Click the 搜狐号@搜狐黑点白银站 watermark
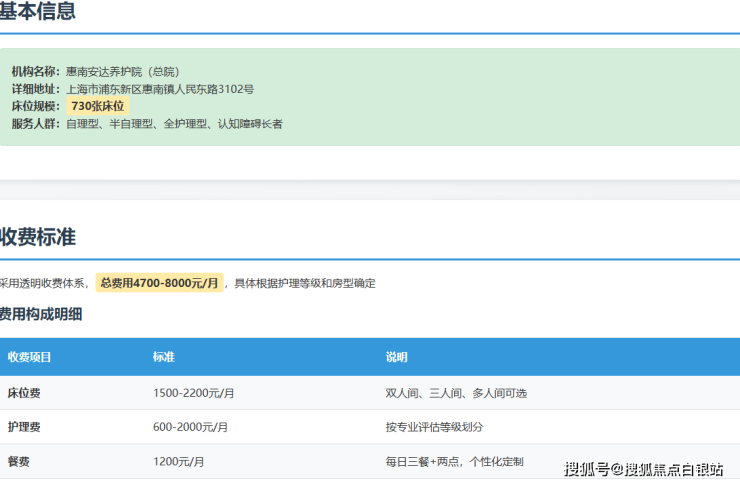The height and width of the screenshot is (485, 740). tap(643, 468)
